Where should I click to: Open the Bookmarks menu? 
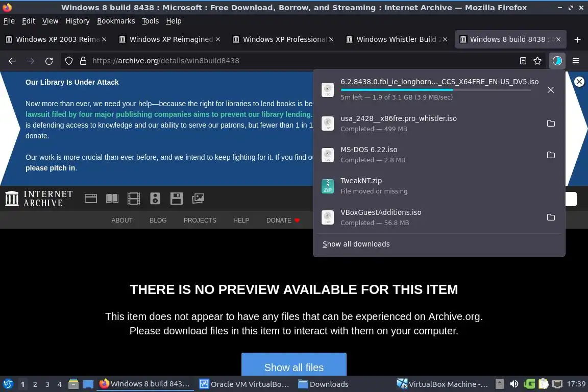(x=116, y=21)
